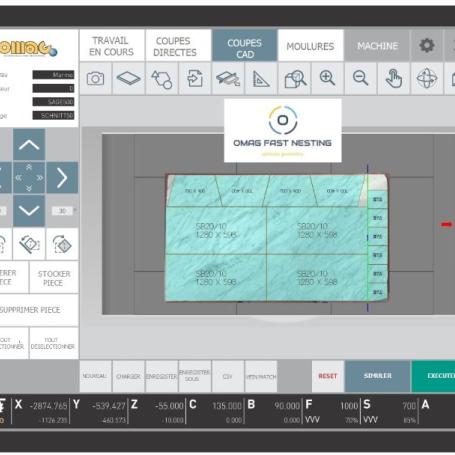Select the bottom-right SB20/10 1280 X 598 piece
Screen dimensions: 455x455
pyautogui.click(x=317, y=278)
